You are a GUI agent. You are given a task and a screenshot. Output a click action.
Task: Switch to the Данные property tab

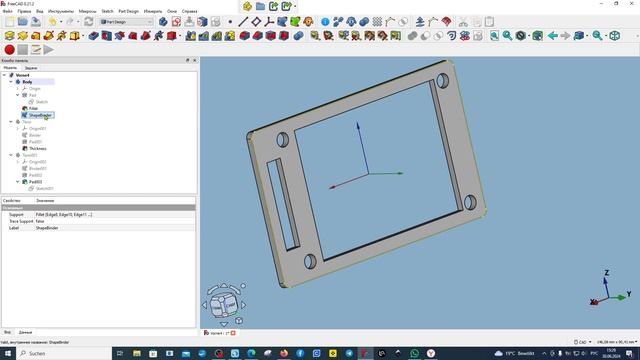[25, 332]
